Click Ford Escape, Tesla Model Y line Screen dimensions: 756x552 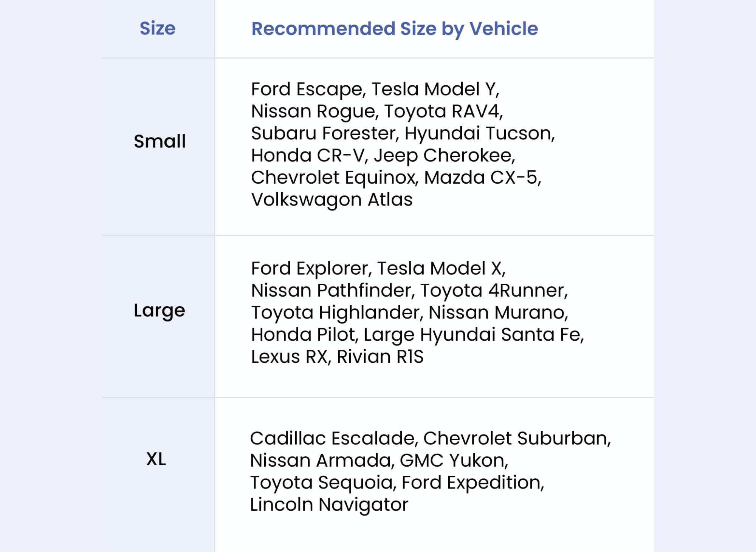click(375, 90)
